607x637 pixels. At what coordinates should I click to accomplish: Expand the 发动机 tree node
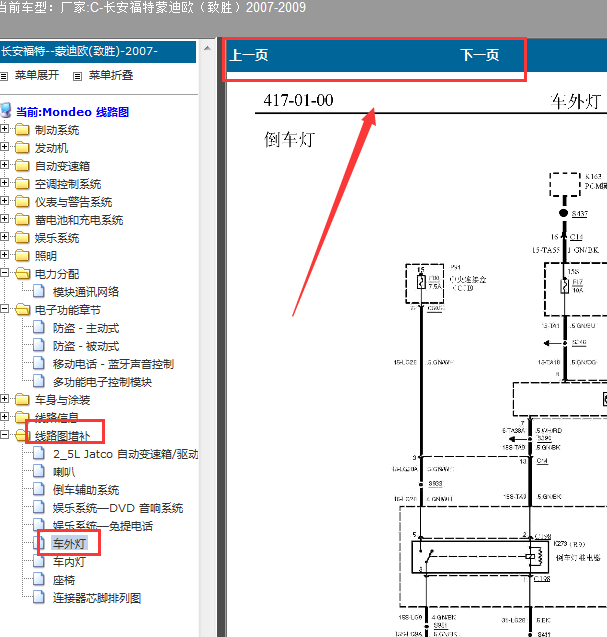(x=4, y=147)
